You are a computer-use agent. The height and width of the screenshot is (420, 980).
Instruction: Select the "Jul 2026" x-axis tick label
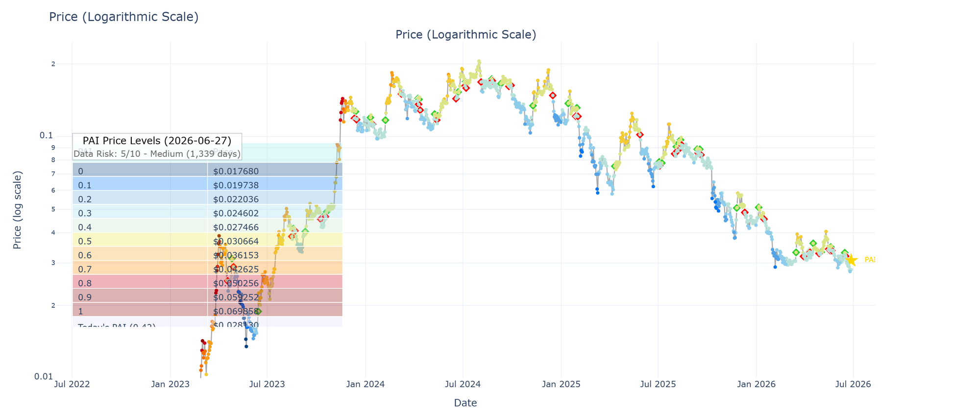coord(853,384)
